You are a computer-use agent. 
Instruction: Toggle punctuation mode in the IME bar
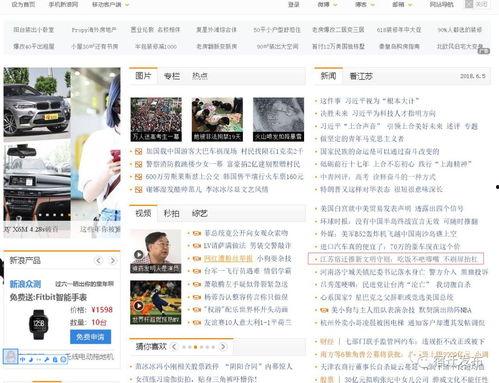pyautogui.click(x=39, y=360)
